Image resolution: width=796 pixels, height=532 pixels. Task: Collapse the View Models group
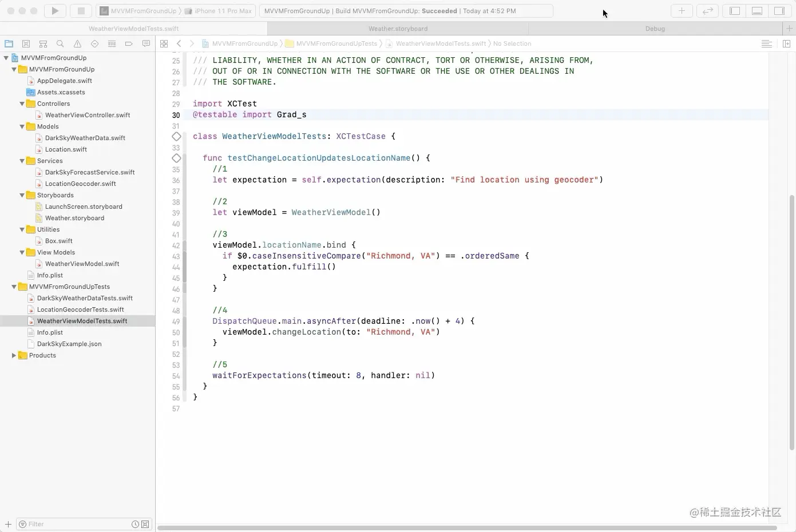click(22, 252)
